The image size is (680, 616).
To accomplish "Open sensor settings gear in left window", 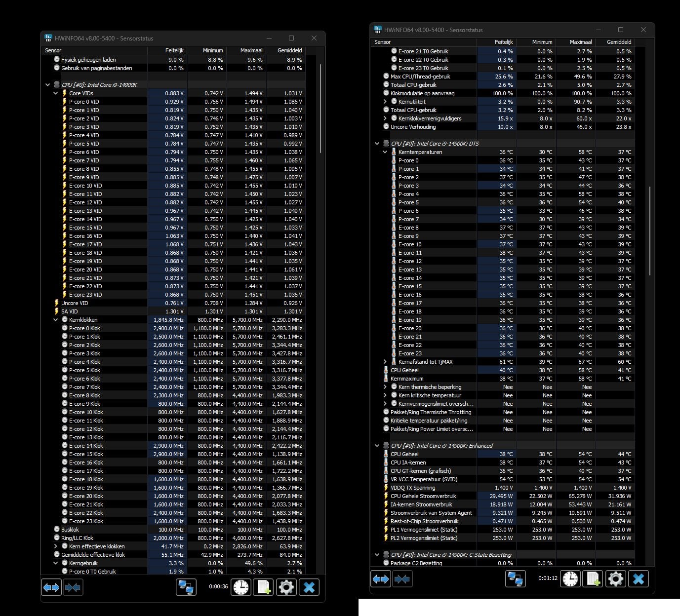I will point(286,587).
